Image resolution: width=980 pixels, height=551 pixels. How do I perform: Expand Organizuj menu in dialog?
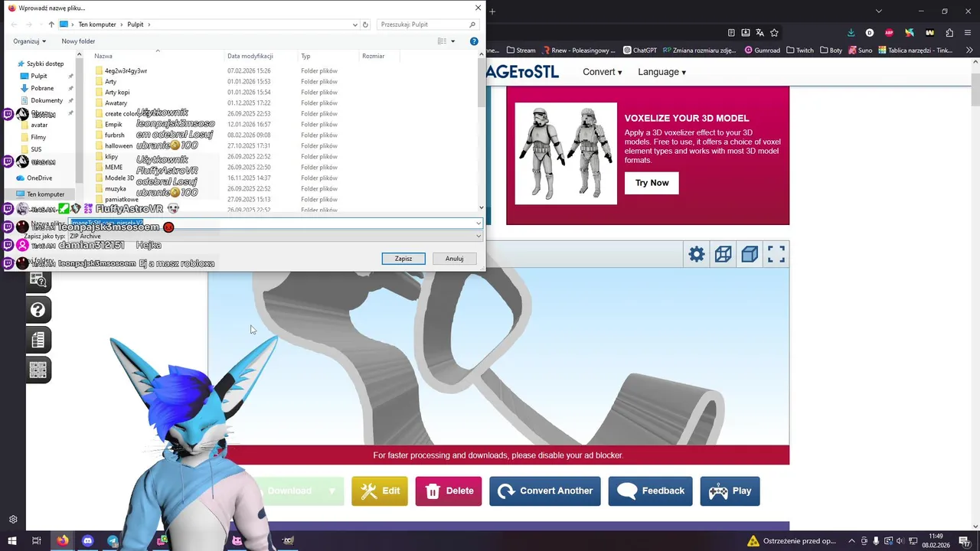pos(29,41)
